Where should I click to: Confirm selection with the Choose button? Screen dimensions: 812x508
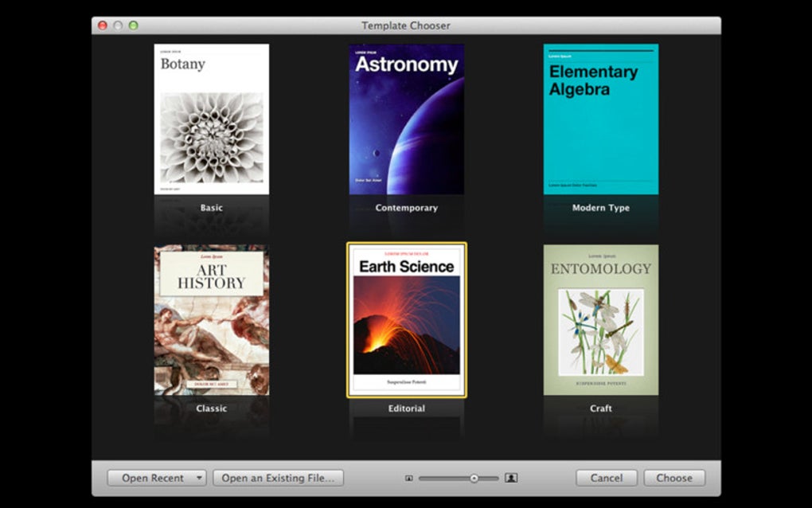coord(674,478)
